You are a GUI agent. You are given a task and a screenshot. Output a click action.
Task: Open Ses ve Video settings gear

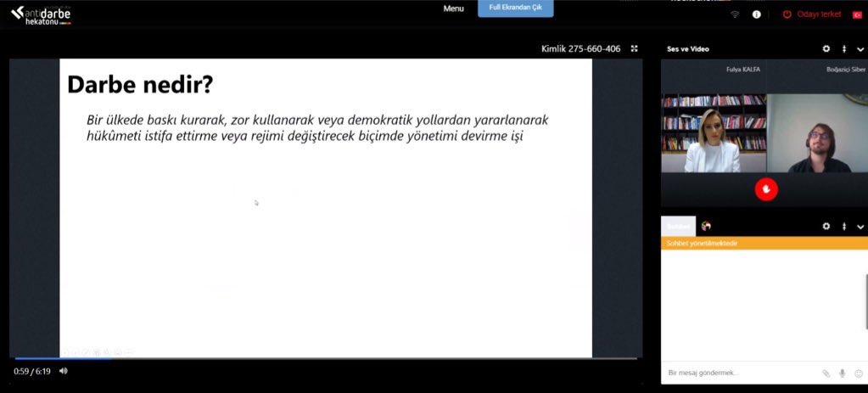point(826,48)
